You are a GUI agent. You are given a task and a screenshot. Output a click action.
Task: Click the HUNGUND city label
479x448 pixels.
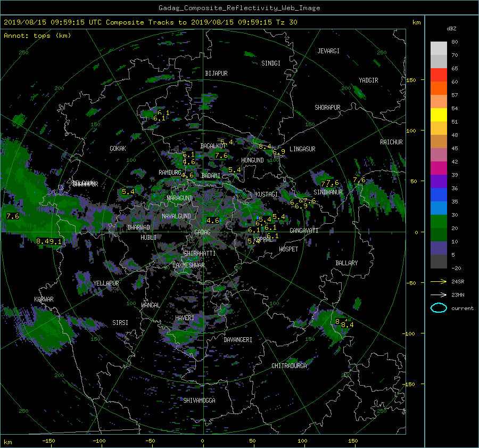coord(252,160)
